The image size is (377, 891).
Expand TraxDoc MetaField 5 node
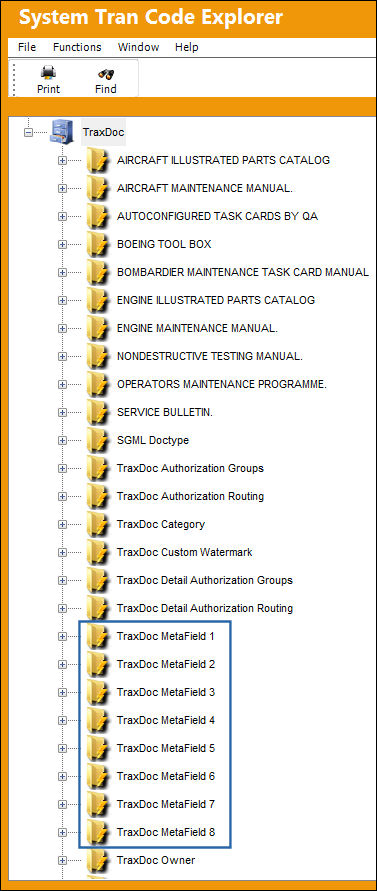click(62, 748)
